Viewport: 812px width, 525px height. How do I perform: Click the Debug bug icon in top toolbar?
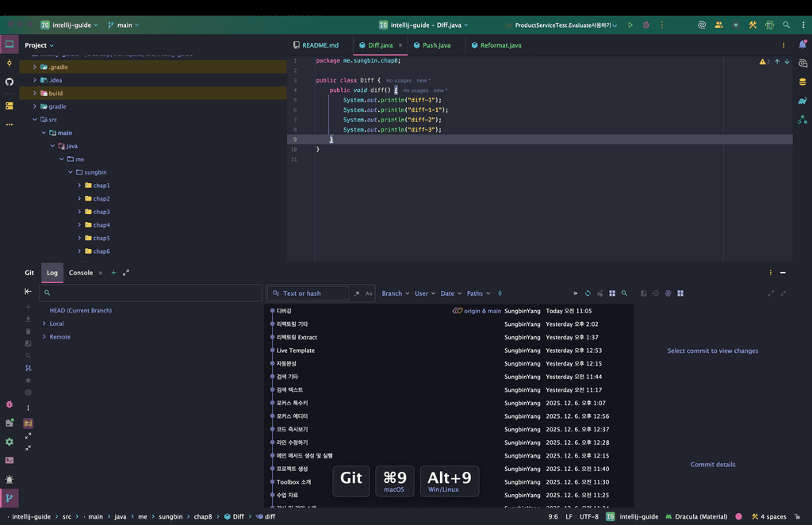pos(645,25)
